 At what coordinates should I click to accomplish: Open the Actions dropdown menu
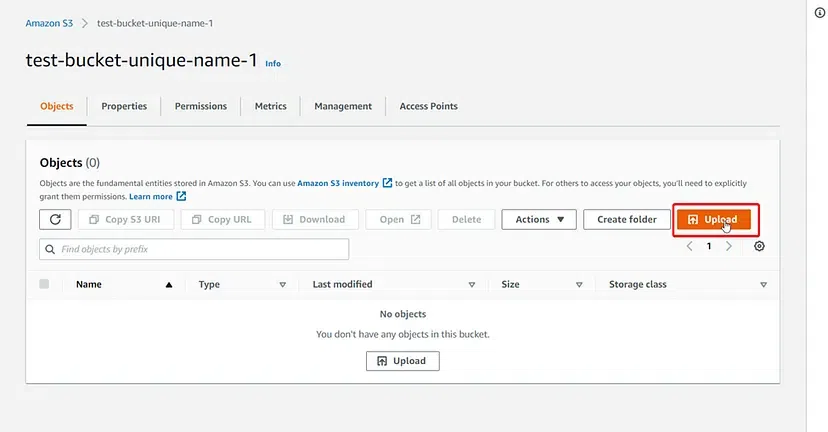(x=538, y=220)
